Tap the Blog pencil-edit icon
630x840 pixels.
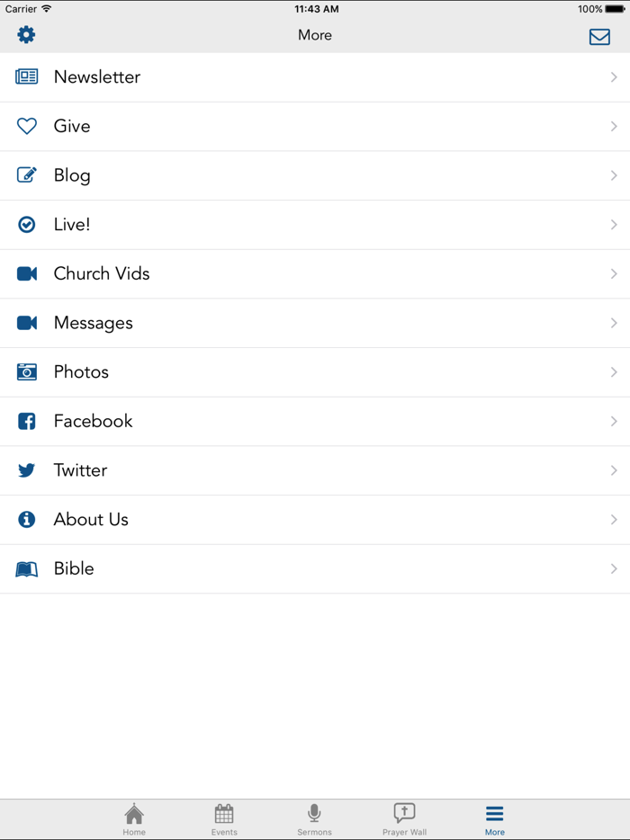[x=27, y=175]
